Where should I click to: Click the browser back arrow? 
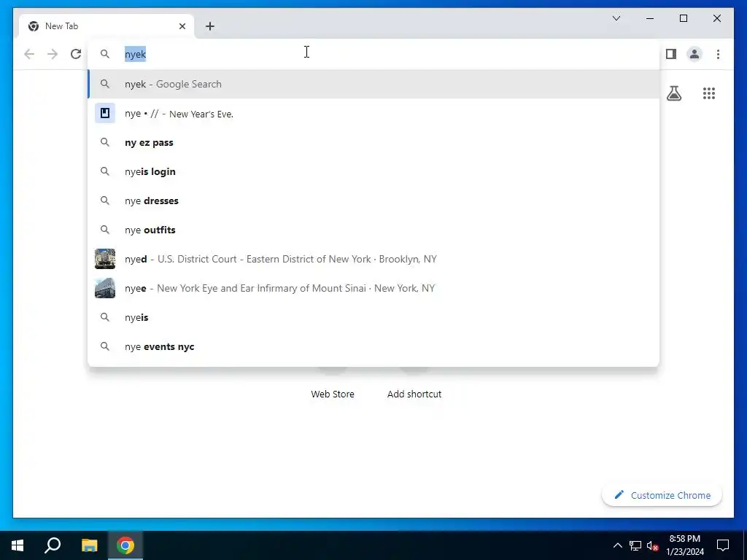click(29, 54)
